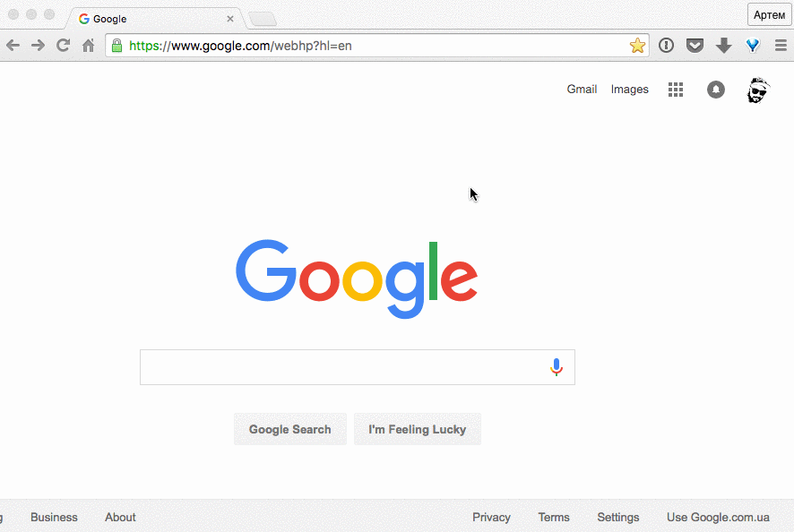The width and height of the screenshot is (794, 532).
Task: Open the account profile avatar
Action: (x=758, y=90)
